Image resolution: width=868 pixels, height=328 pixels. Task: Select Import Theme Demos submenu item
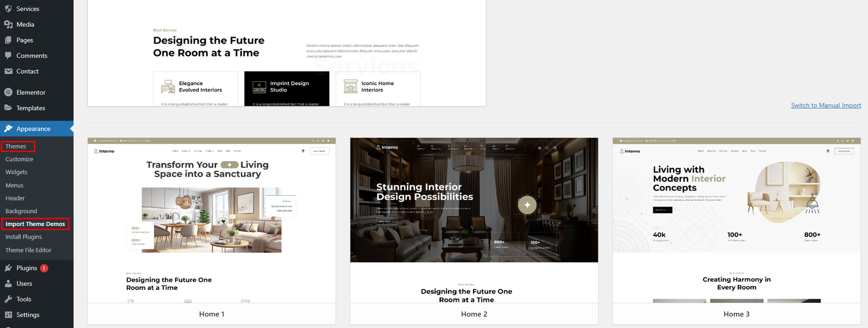tap(35, 224)
